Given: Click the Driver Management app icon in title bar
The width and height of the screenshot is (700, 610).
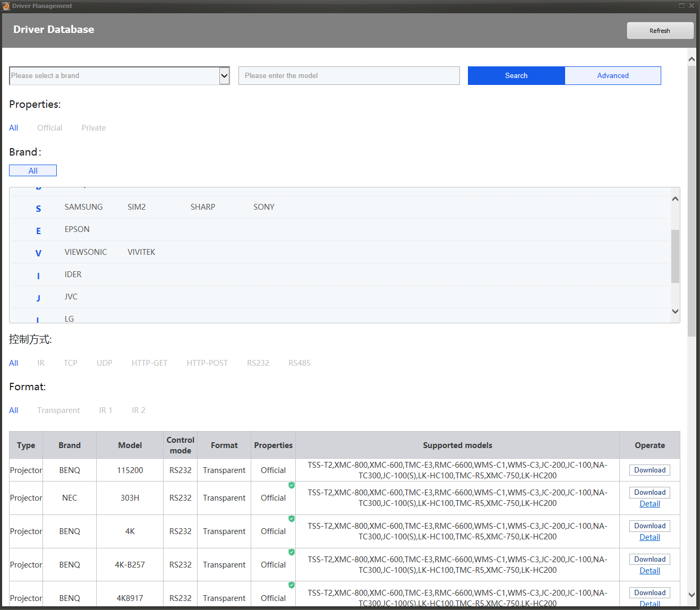Looking at the screenshot, I should click(x=6, y=6).
